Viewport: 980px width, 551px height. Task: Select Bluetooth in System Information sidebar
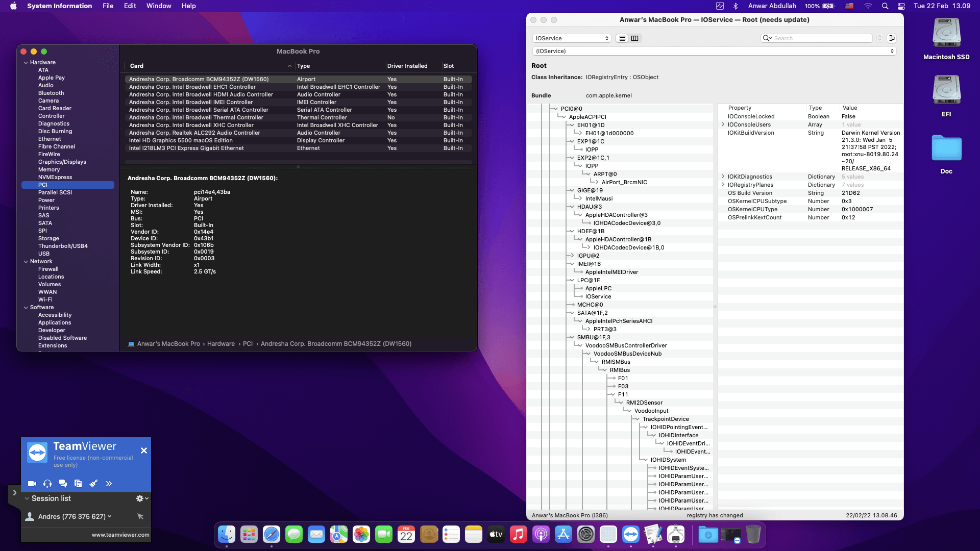tap(51, 93)
